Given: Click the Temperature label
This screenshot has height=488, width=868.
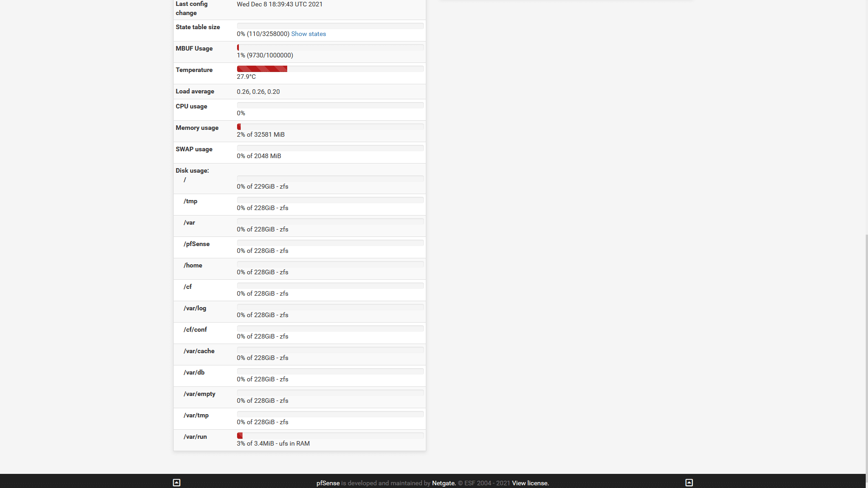Looking at the screenshot, I should (x=194, y=70).
